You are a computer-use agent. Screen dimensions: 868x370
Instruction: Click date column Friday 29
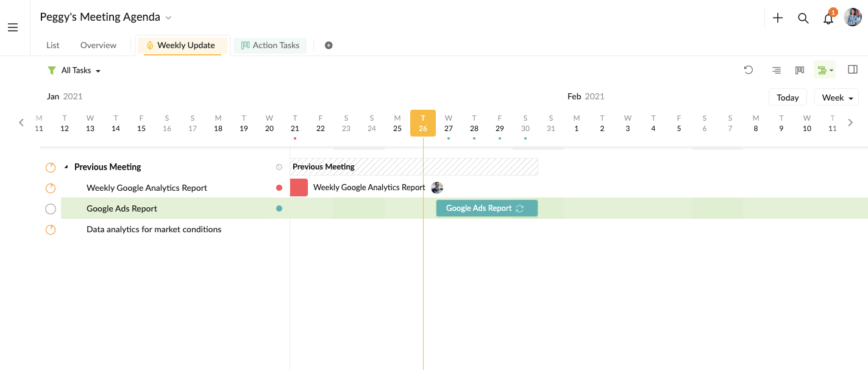[500, 123]
